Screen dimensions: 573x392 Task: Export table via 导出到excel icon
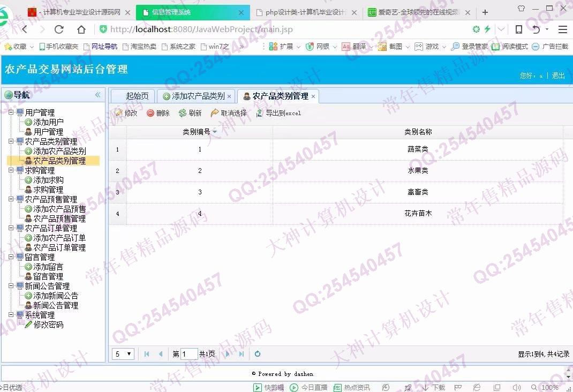pyautogui.click(x=260, y=113)
